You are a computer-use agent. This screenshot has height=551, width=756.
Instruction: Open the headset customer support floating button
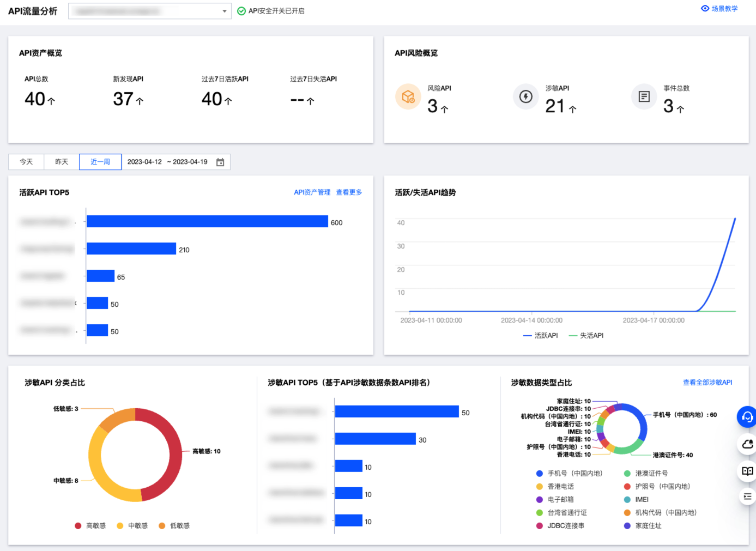747,417
